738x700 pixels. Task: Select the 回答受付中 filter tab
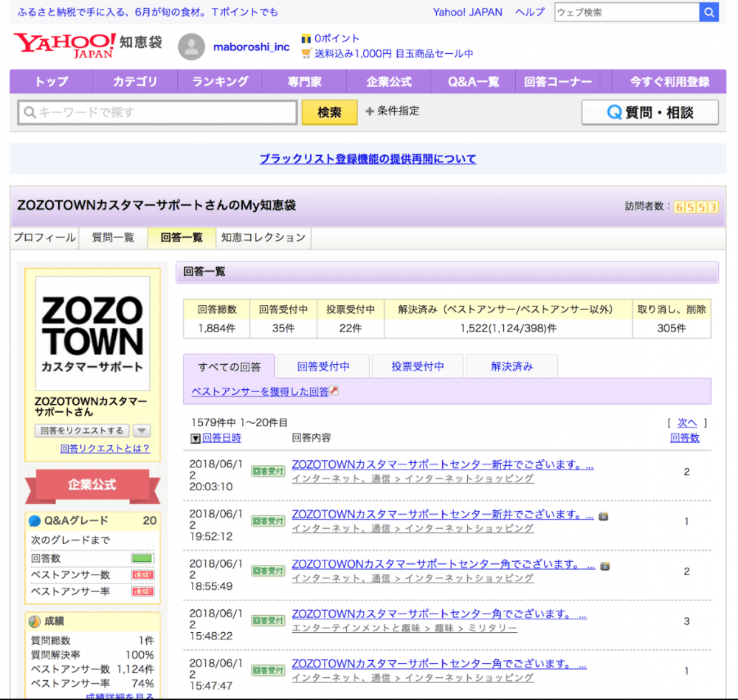coord(323,366)
